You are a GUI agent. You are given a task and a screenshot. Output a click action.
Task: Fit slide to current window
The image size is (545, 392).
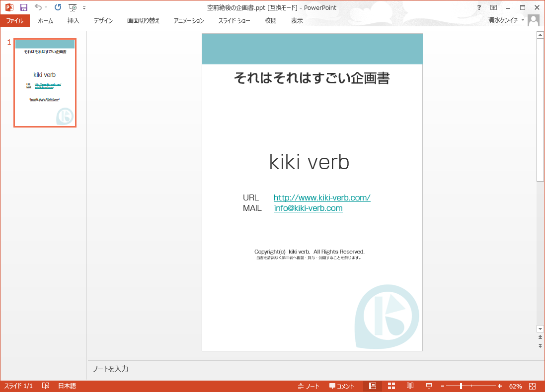[532, 386]
